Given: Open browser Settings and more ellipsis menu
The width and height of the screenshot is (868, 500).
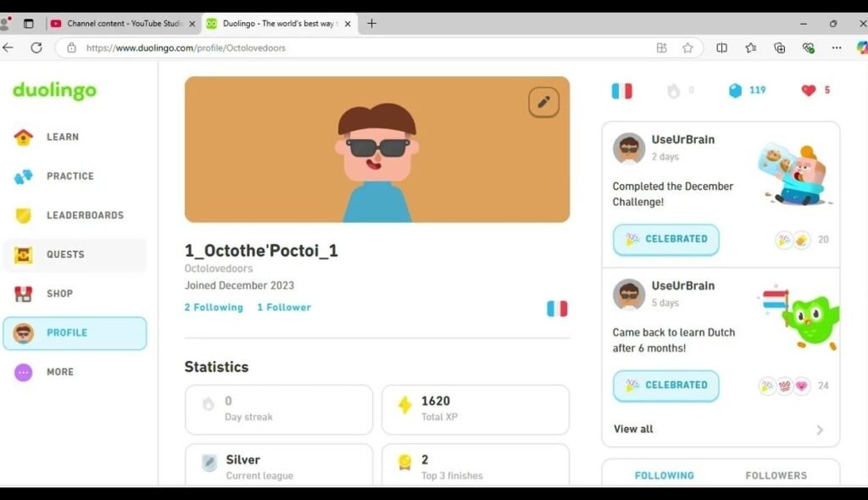Looking at the screenshot, I should click(837, 48).
